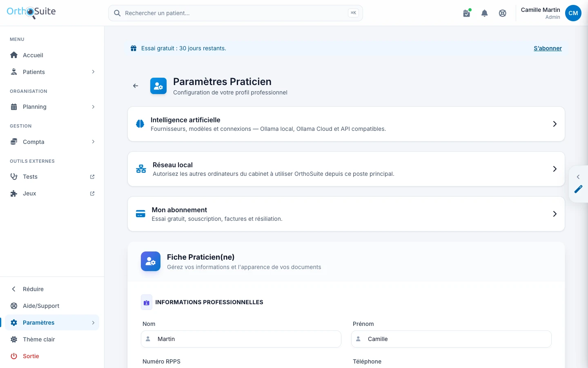Image resolution: width=588 pixels, height=368 pixels.
Task: Click the brain icon for Intelligence artificielle
Action: [140, 124]
